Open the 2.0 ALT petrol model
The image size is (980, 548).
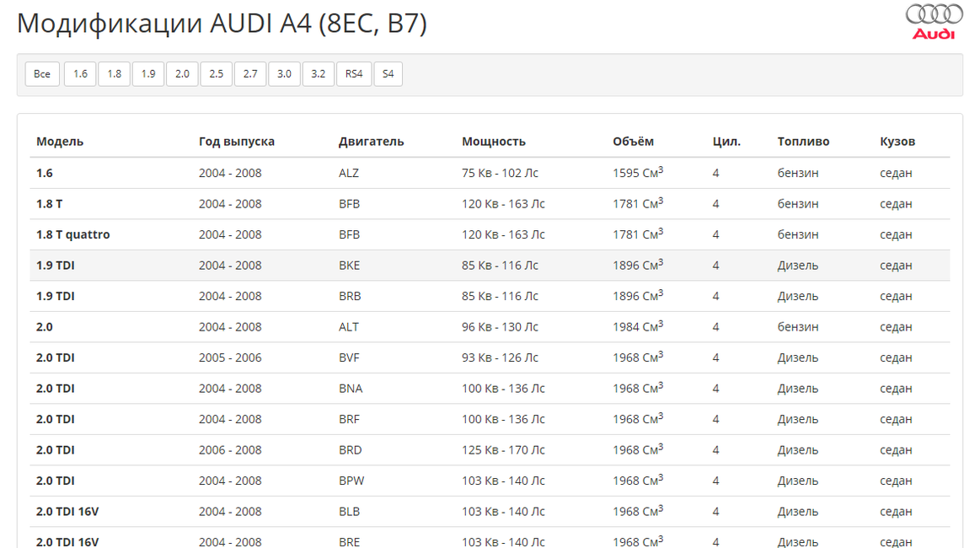(45, 327)
